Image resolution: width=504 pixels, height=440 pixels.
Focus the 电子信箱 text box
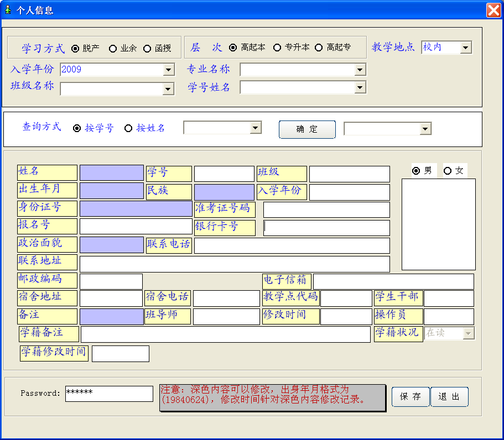point(393,281)
